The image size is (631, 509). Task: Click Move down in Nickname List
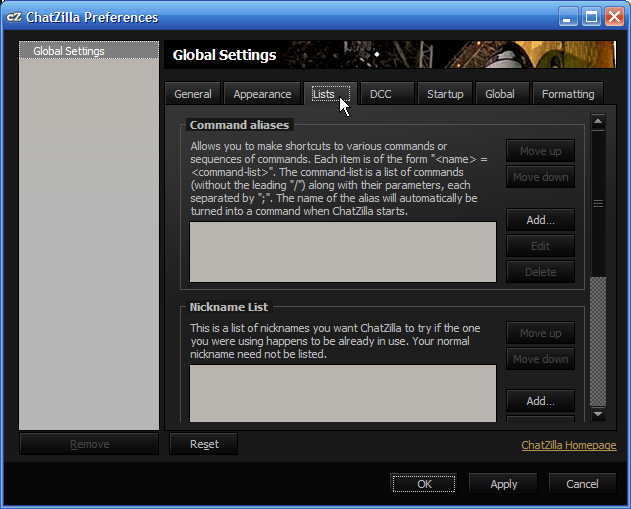[x=540, y=359]
